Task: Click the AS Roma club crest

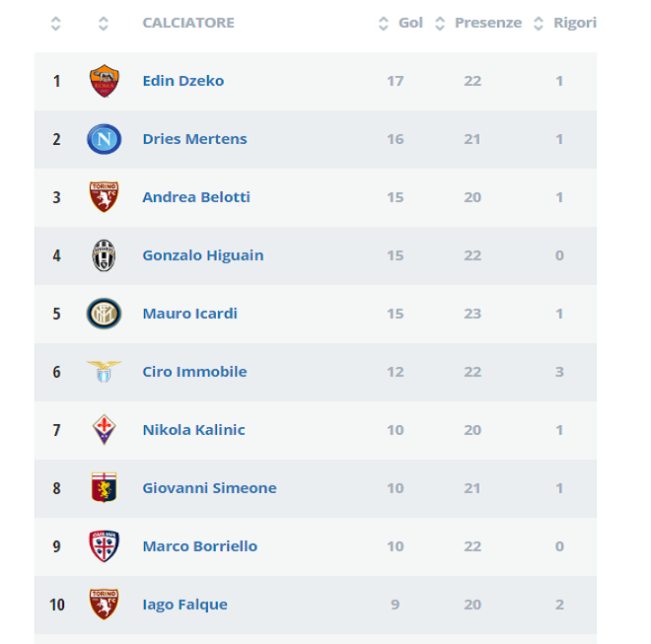Action: pyautogui.click(x=104, y=81)
